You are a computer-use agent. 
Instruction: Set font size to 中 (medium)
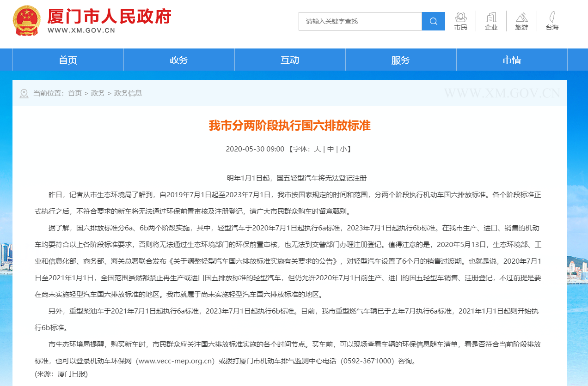(x=330, y=149)
